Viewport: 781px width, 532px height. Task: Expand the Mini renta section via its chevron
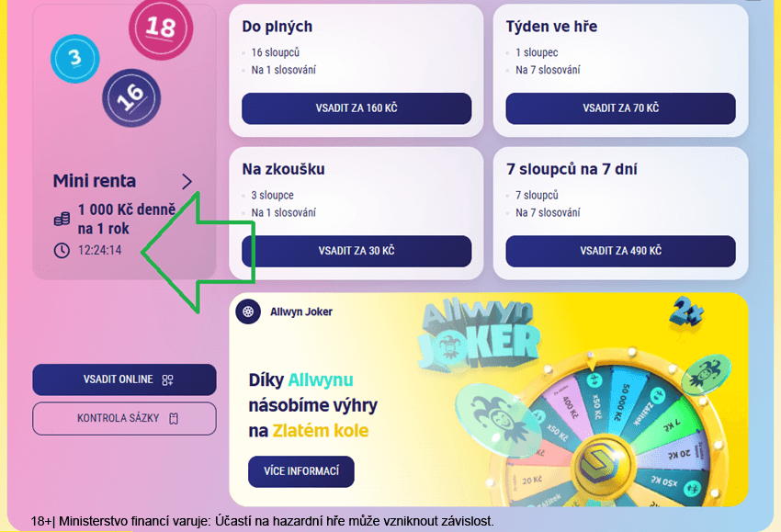point(187,181)
